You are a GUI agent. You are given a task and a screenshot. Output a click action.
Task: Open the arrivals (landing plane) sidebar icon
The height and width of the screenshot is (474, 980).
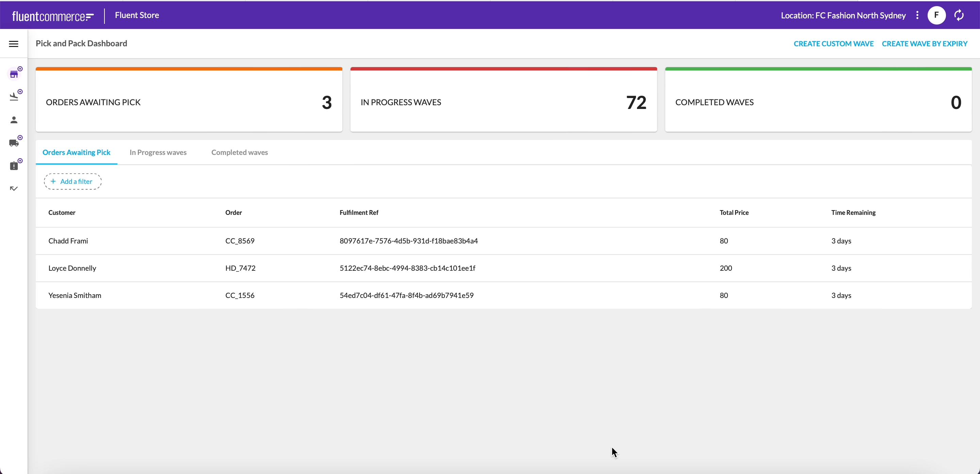pyautogui.click(x=14, y=97)
